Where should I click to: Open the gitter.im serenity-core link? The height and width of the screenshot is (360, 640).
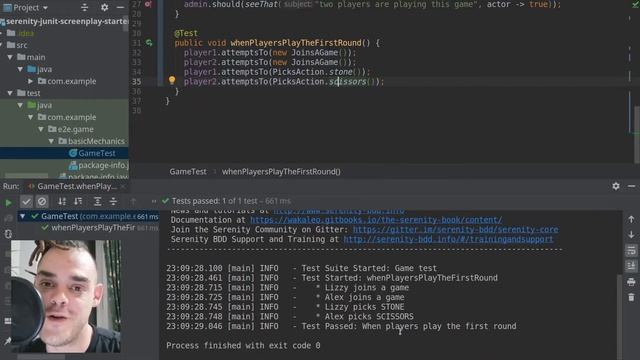click(456, 229)
